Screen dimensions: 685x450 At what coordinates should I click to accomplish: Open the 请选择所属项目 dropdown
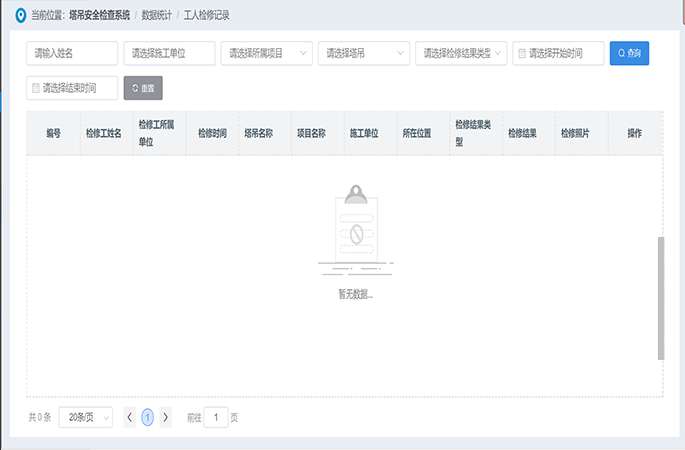click(x=266, y=53)
